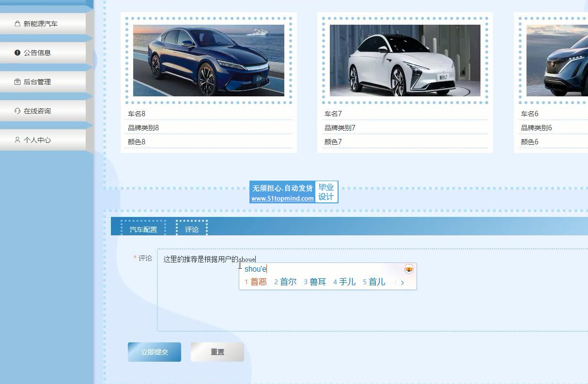
Task: Click the 颜色6 label
Action: [530, 142]
